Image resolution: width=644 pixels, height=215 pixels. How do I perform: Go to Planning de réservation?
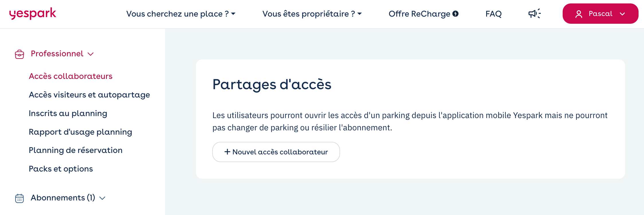pyautogui.click(x=76, y=150)
